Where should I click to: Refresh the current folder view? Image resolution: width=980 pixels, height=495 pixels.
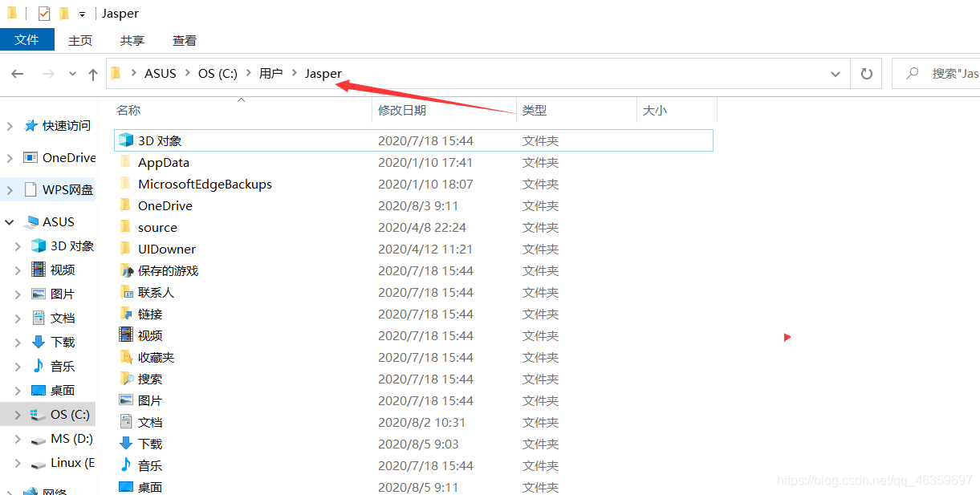click(866, 74)
